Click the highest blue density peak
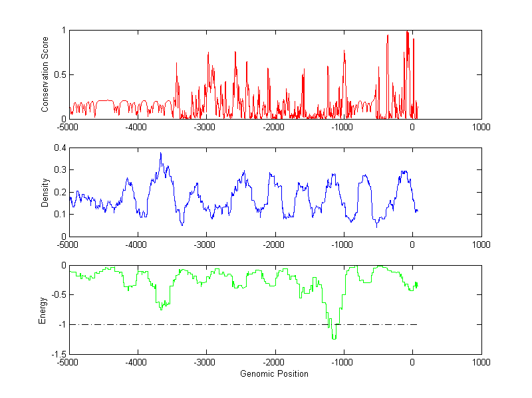This screenshot has height=398, width=532. pos(160,154)
